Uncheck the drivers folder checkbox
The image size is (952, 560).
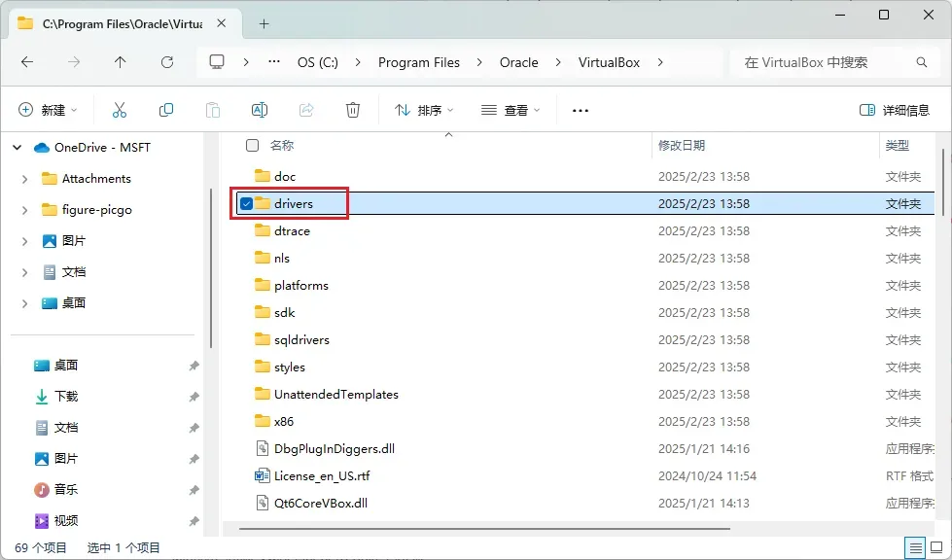(x=247, y=204)
